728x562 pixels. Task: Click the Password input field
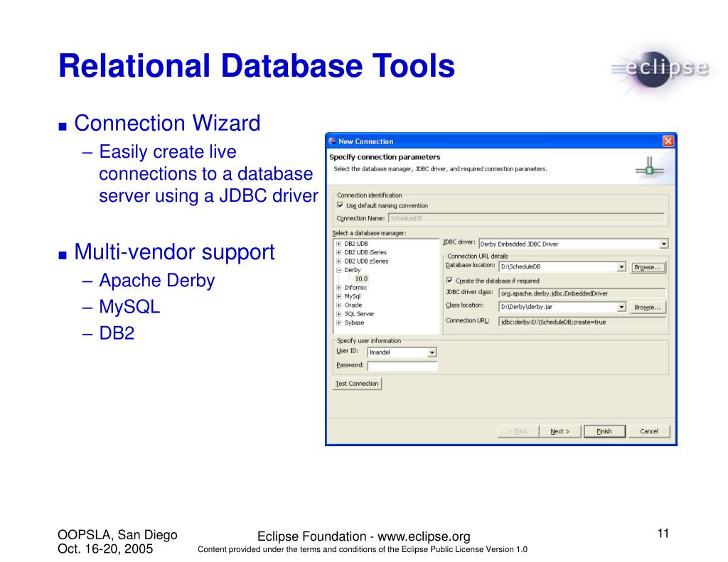tap(402, 366)
